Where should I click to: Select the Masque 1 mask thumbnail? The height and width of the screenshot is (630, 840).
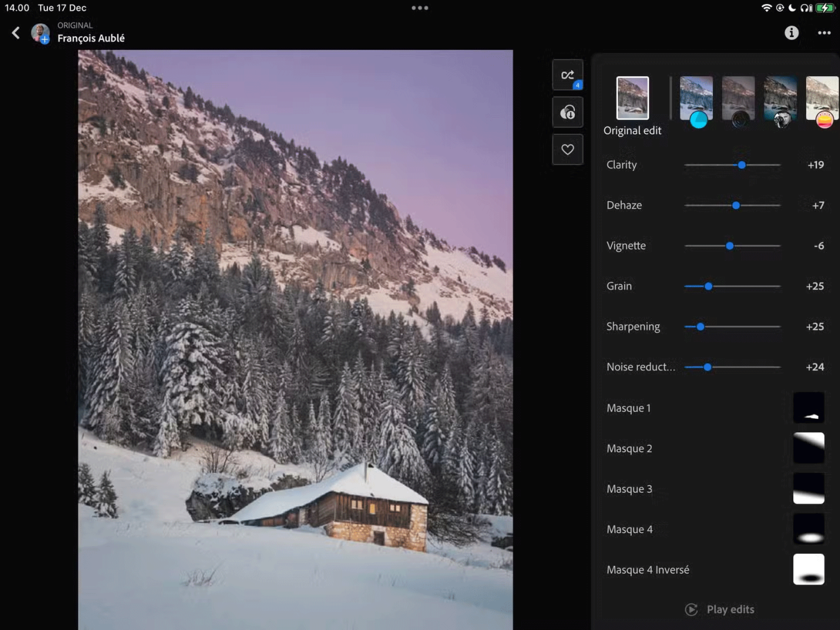[x=808, y=408]
